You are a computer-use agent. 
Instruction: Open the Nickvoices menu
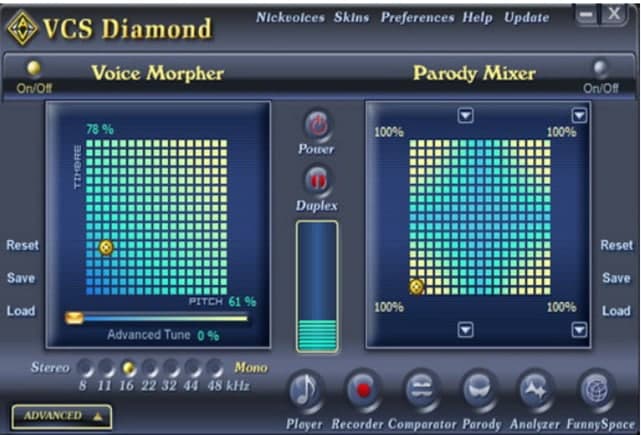290,17
